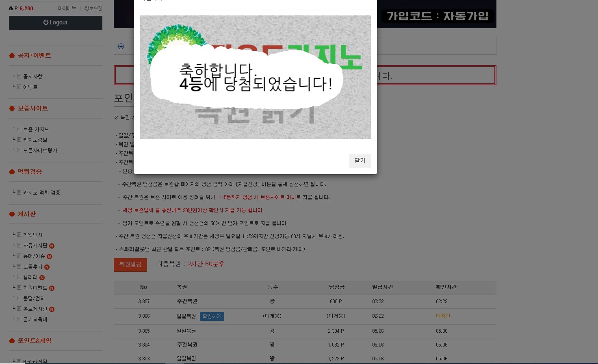Click the N badge next to 자유게시판
Viewport: 598px width, 364px height.
(52, 246)
